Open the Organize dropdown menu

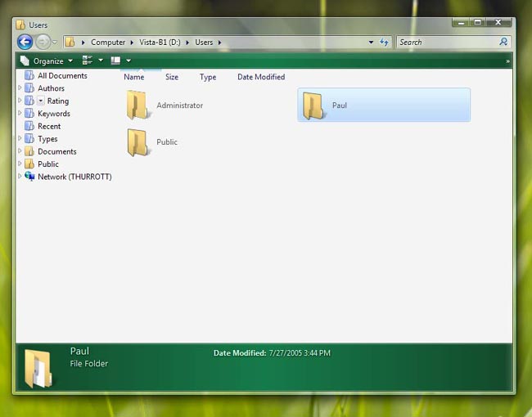click(x=47, y=61)
